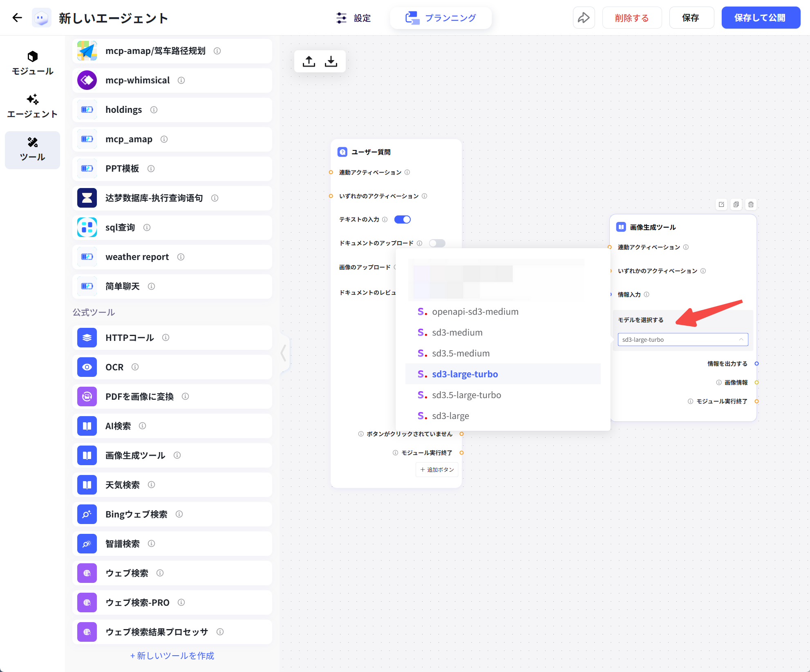Click the 新しいツールを作成 link

click(x=172, y=656)
